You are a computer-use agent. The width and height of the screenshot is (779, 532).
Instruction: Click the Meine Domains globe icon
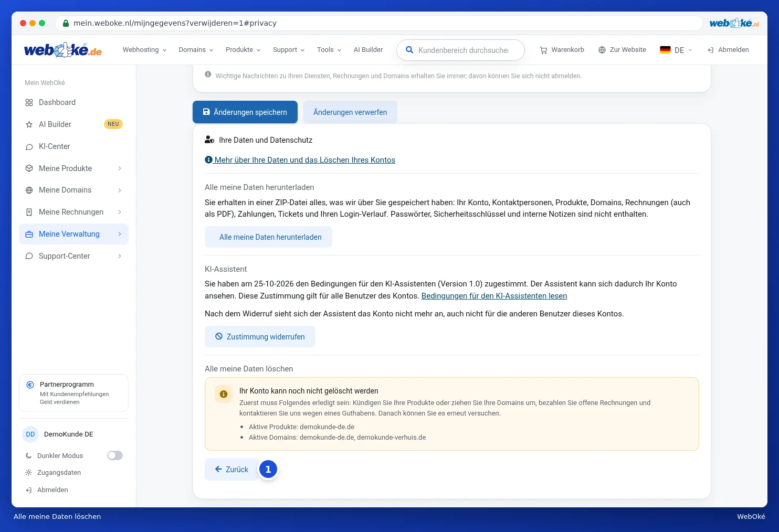click(29, 190)
